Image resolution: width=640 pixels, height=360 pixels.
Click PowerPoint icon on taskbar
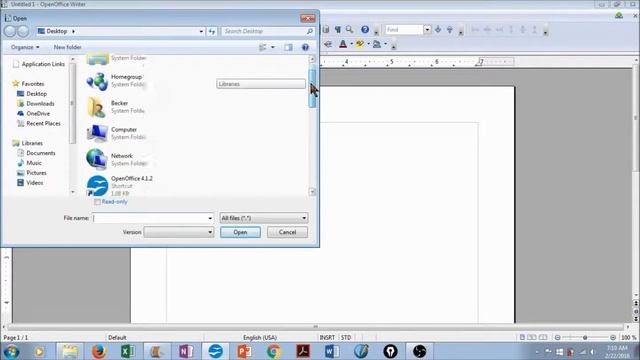click(x=244, y=351)
